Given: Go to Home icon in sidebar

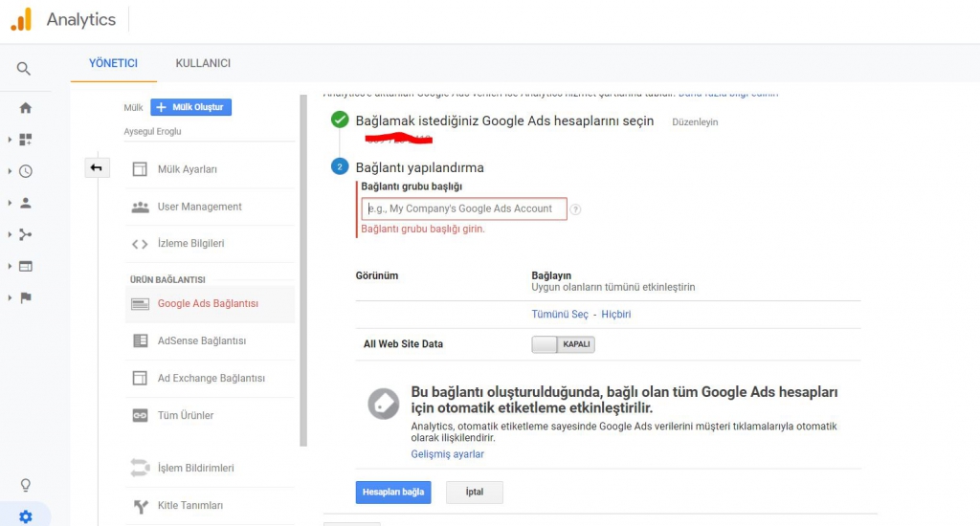Looking at the screenshot, I should pos(25,108).
